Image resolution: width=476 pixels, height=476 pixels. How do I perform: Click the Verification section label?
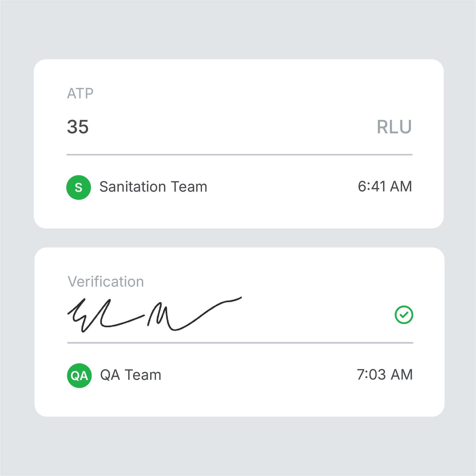(106, 282)
